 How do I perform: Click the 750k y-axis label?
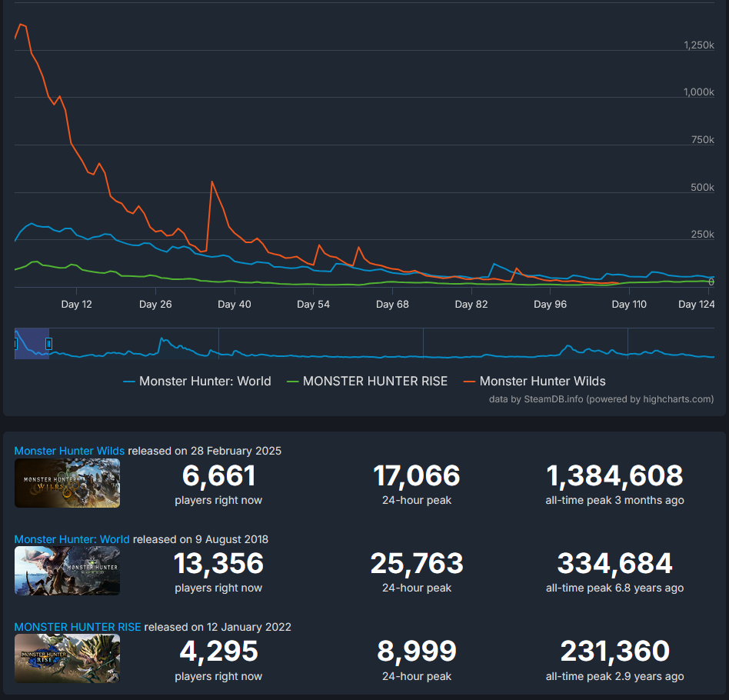(703, 139)
